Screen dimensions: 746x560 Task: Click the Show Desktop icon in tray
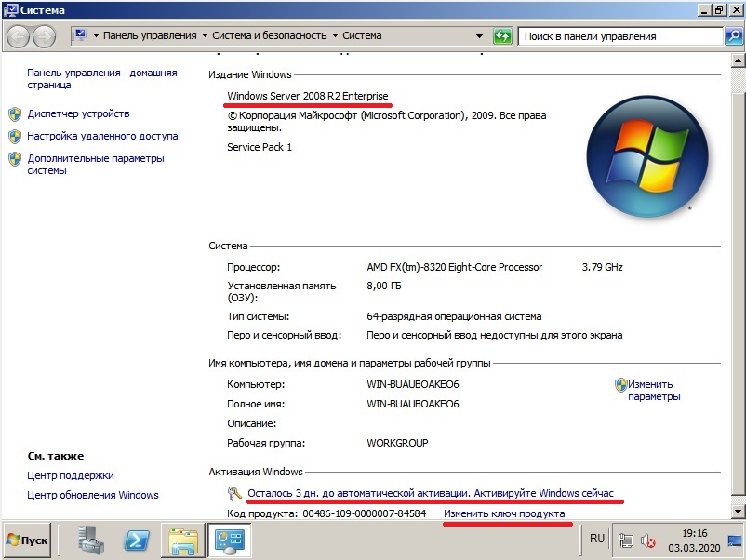point(735,540)
